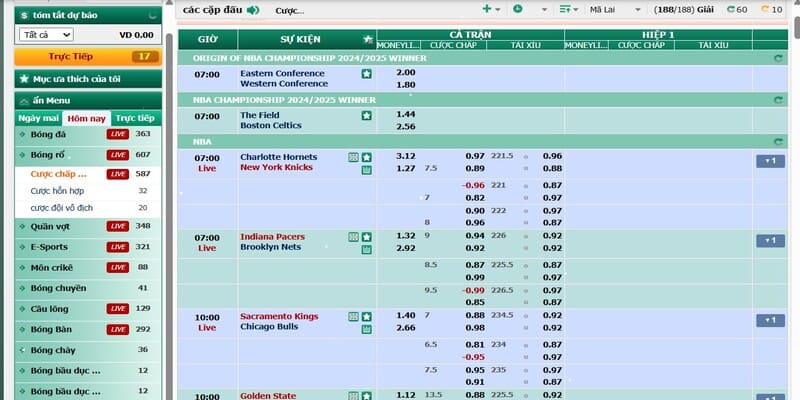Select Bóng chuyền in sports menu
This screenshot has height=400, width=800.
pos(58,288)
